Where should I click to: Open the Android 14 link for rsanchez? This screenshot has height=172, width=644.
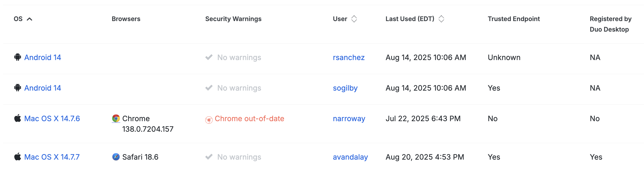[x=43, y=57]
